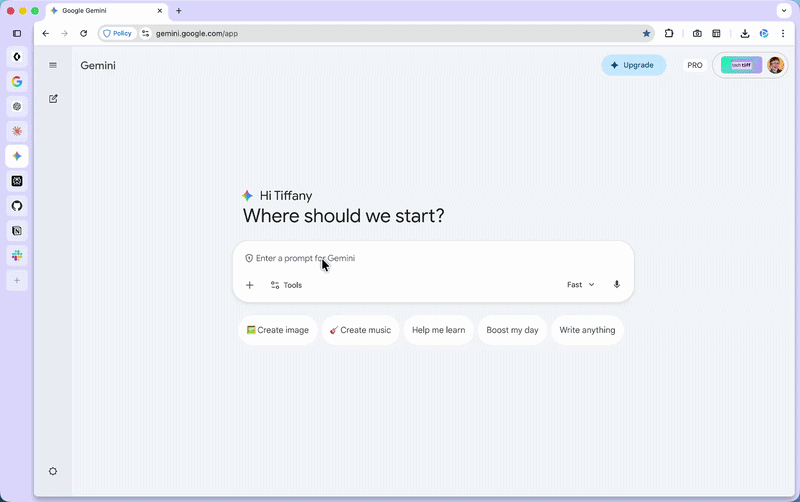
Task: Click the camera screenshot extension icon
Action: click(x=697, y=34)
